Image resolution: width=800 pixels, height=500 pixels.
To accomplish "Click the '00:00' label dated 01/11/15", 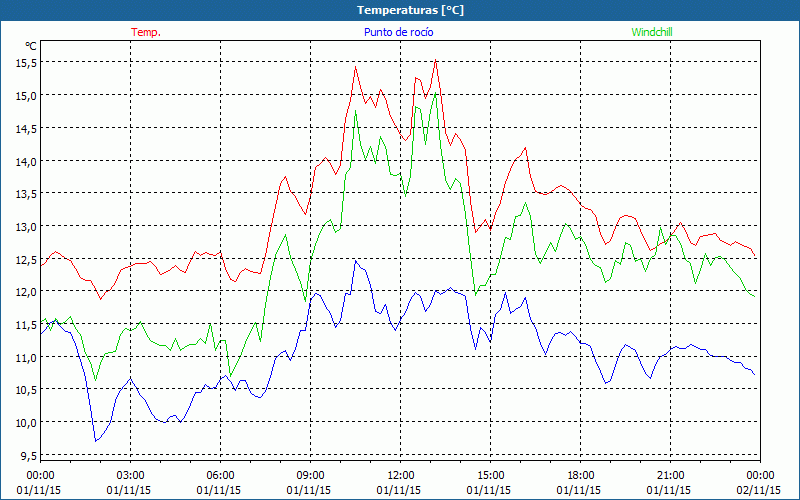I will pos(40,476).
